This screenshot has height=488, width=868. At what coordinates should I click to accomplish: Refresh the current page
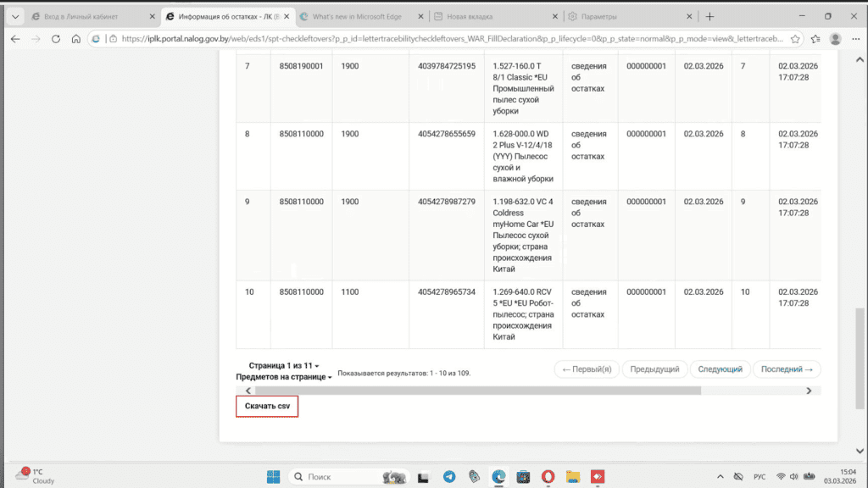(55, 38)
